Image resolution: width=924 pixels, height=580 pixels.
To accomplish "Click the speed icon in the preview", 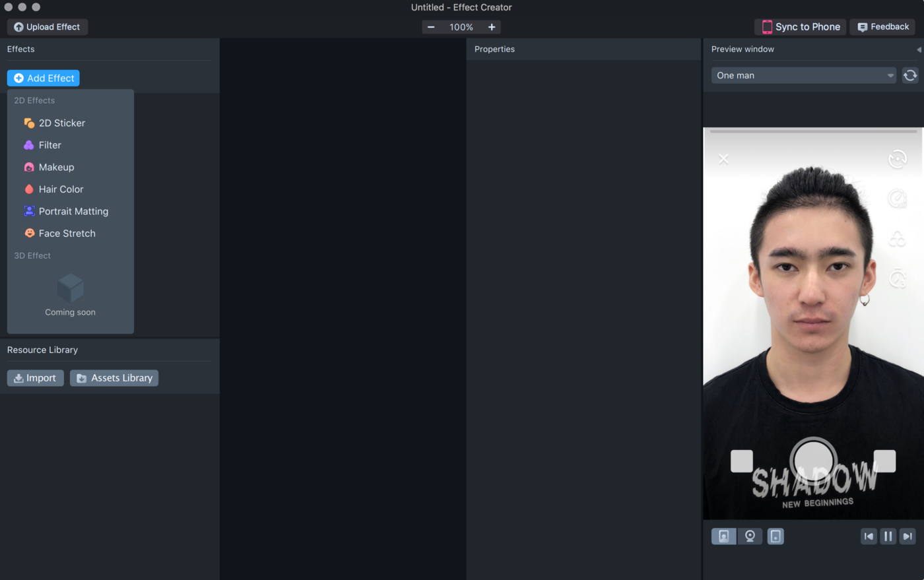I will click(x=898, y=198).
